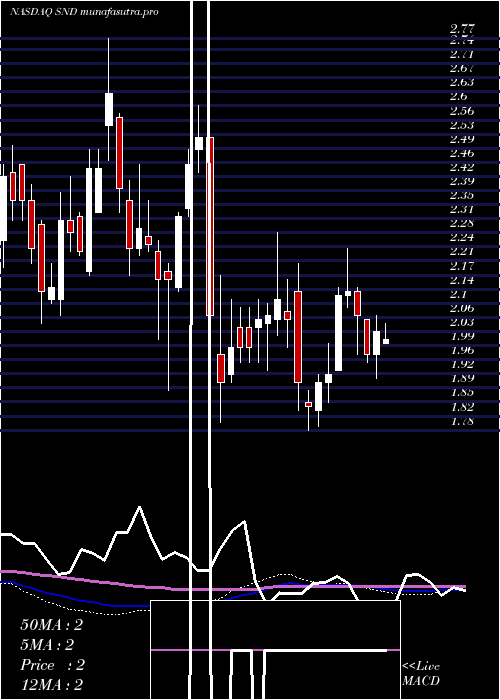This screenshot has height=700, width=500.
Task: Click the 2.71 price axis label
Action: pos(462,55)
